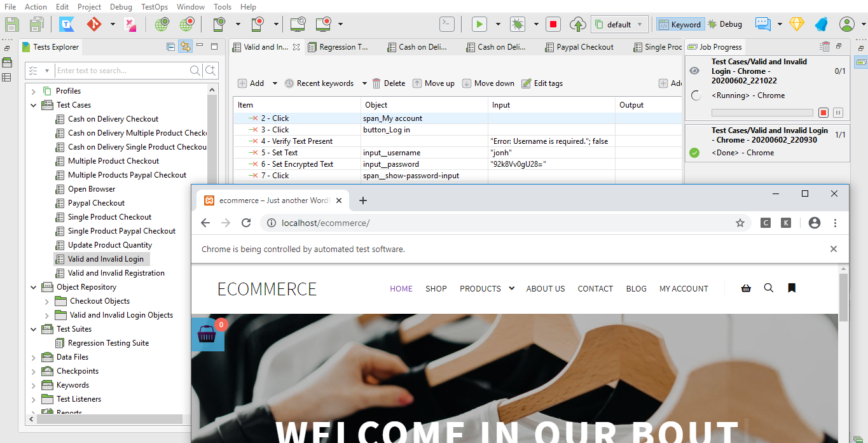Click the Delete step button
The width and height of the screenshot is (868, 443).
coord(389,83)
